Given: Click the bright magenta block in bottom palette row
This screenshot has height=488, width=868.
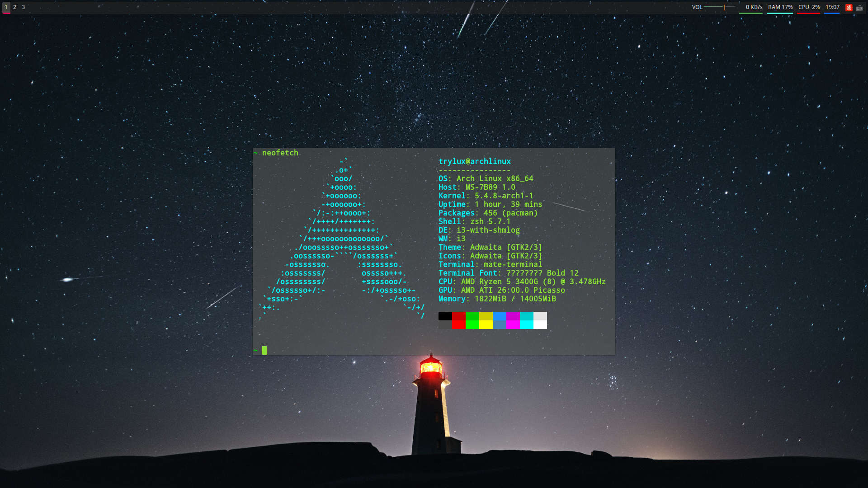Looking at the screenshot, I should click(x=513, y=324).
